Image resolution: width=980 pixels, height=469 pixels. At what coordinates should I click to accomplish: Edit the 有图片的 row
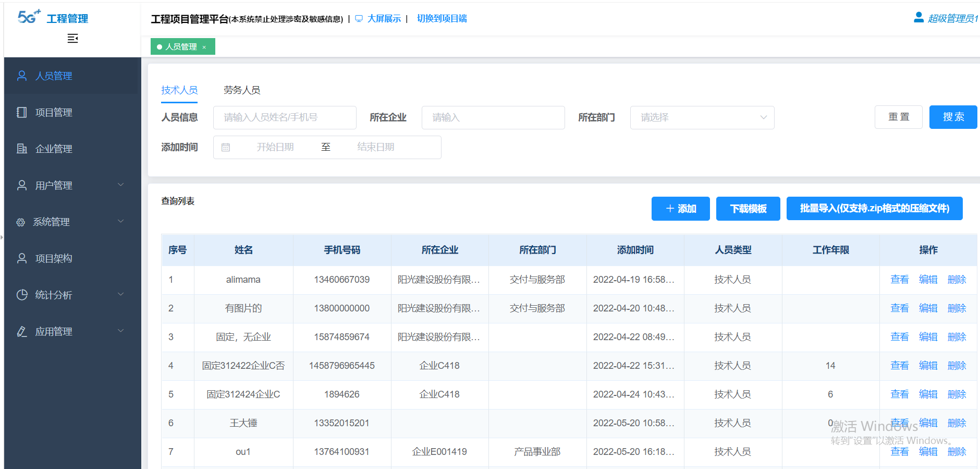tap(928, 308)
